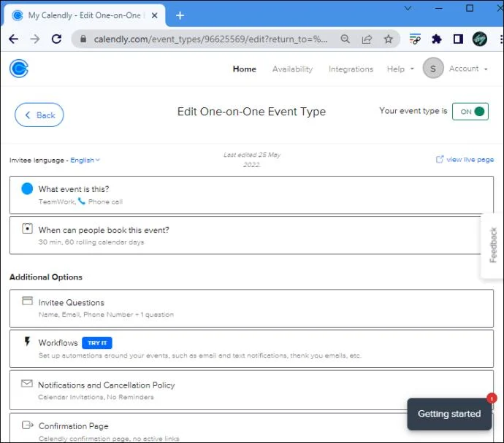Image resolution: width=504 pixels, height=443 pixels.
Task: Click the Back button
Action: (x=39, y=115)
